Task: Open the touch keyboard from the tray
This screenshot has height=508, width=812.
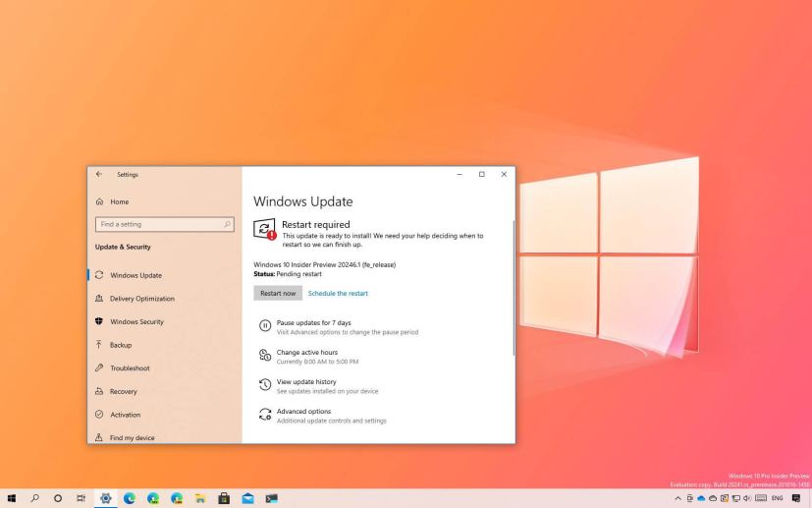Action: pos(761,498)
